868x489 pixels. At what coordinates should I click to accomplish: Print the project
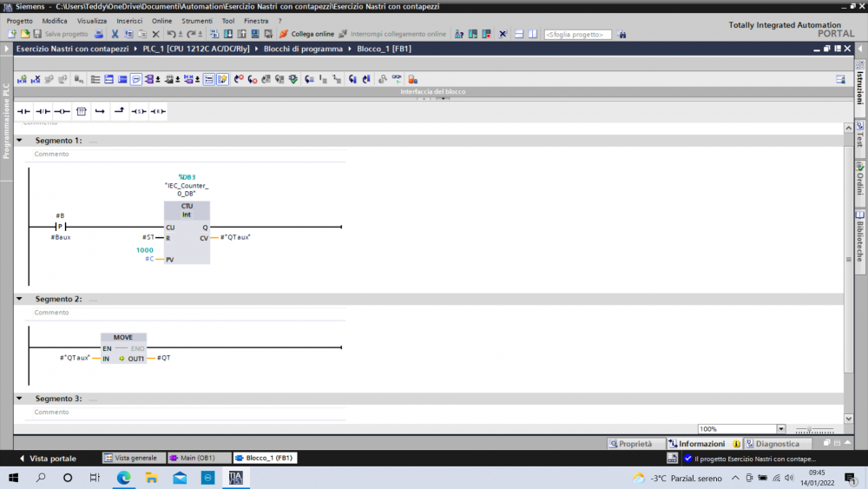click(x=99, y=34)
